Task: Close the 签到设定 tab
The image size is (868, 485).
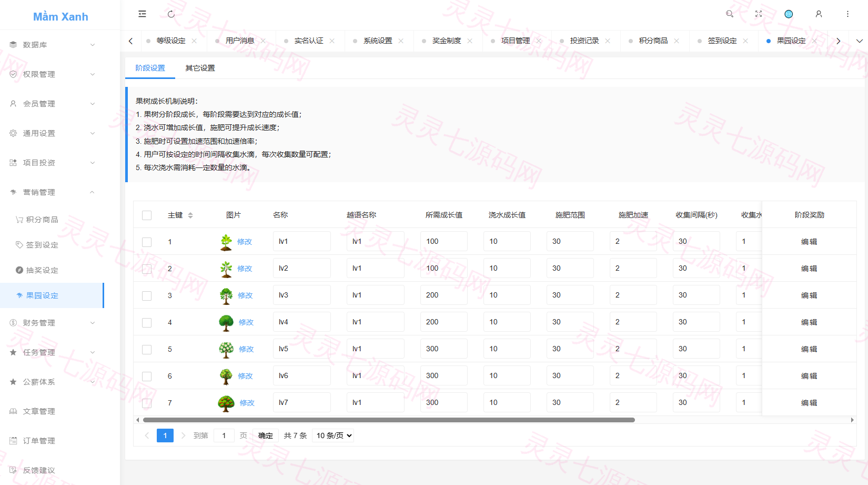Action: 745,41
